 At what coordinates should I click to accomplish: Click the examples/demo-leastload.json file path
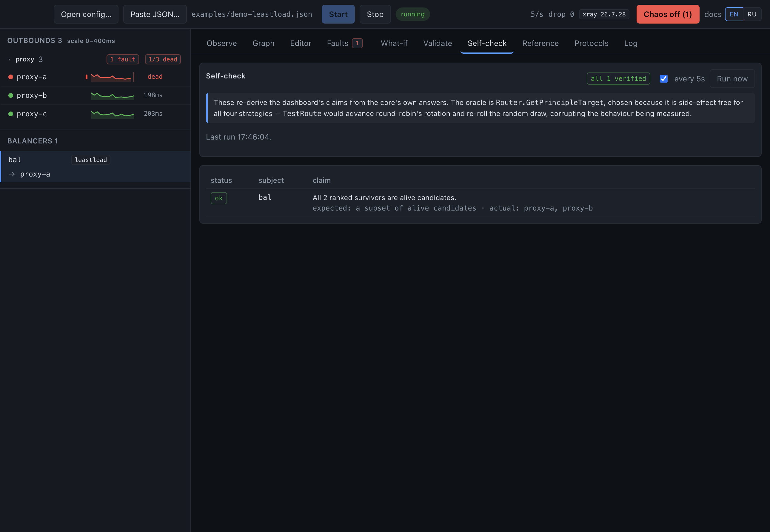(x=252, y=14)
